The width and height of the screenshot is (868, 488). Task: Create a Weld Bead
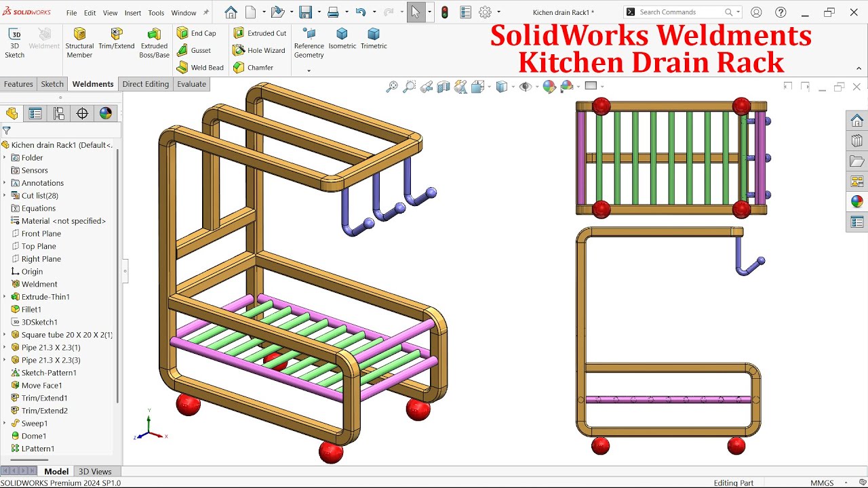pos(200,68)
